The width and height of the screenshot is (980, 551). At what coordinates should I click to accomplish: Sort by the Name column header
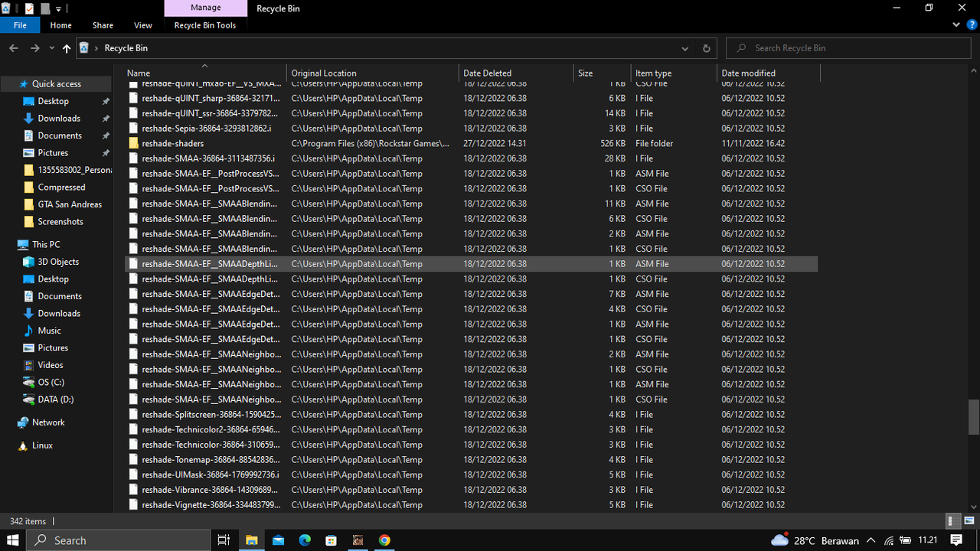coord(204,73)
